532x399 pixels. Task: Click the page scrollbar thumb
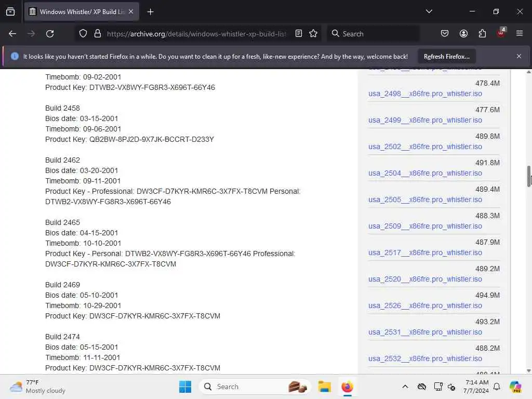(528, 176)
